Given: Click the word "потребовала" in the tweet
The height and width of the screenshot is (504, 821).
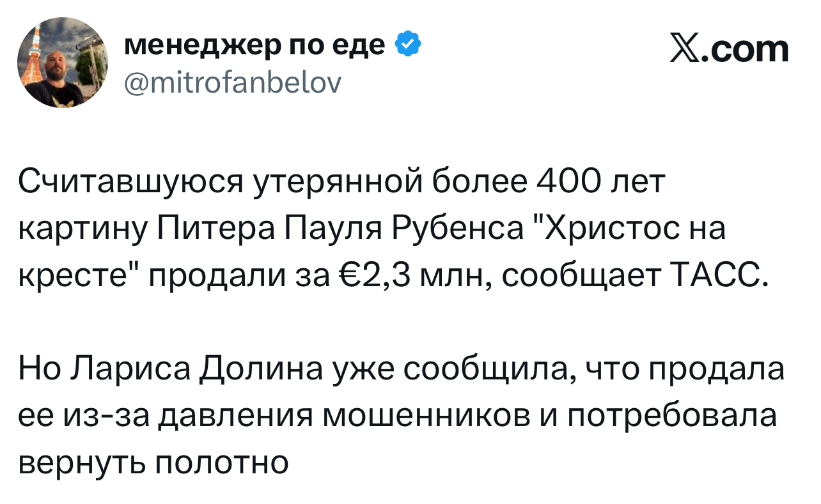Looking at the screenshot, I should click(x=670, y=416).
